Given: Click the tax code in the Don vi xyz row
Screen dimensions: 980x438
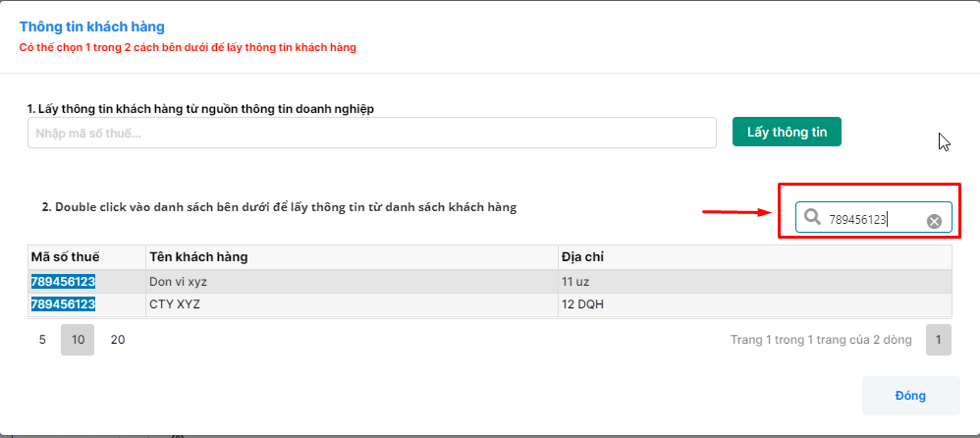Looking at the screenshot, I should pos(63,282).
